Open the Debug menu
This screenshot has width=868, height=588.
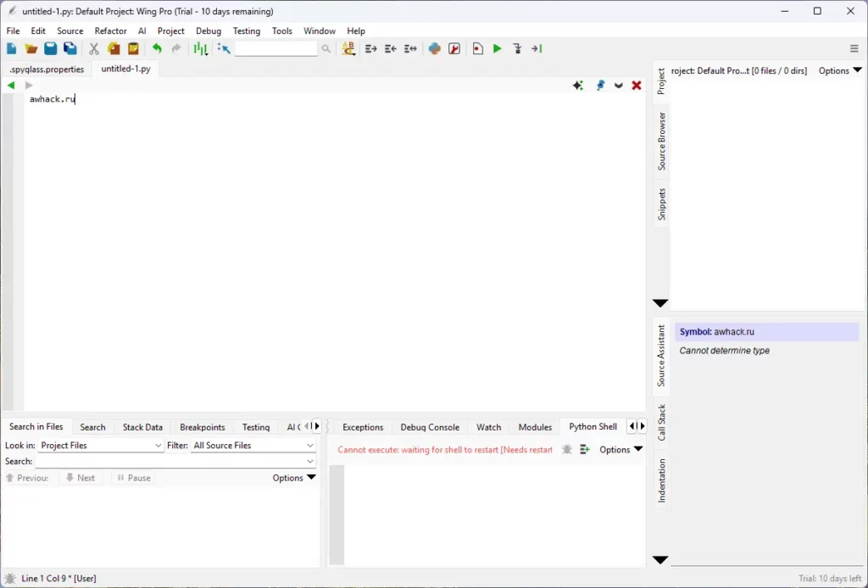coord(209,31)
